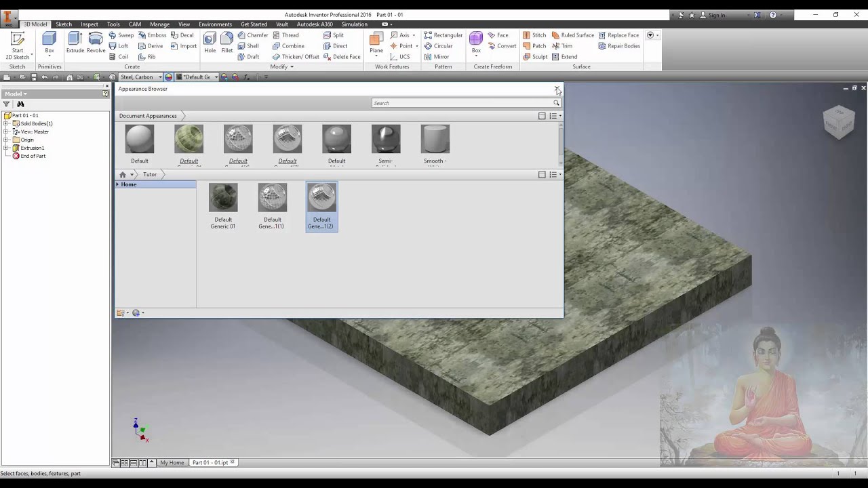
Task: Choose the Trim surface tool
Action: click(562, 46)
